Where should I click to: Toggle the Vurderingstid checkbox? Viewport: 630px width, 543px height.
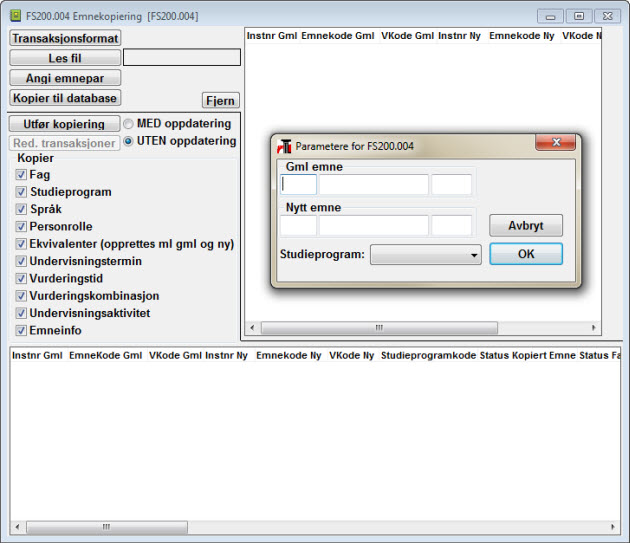click(x=21, y=279)
